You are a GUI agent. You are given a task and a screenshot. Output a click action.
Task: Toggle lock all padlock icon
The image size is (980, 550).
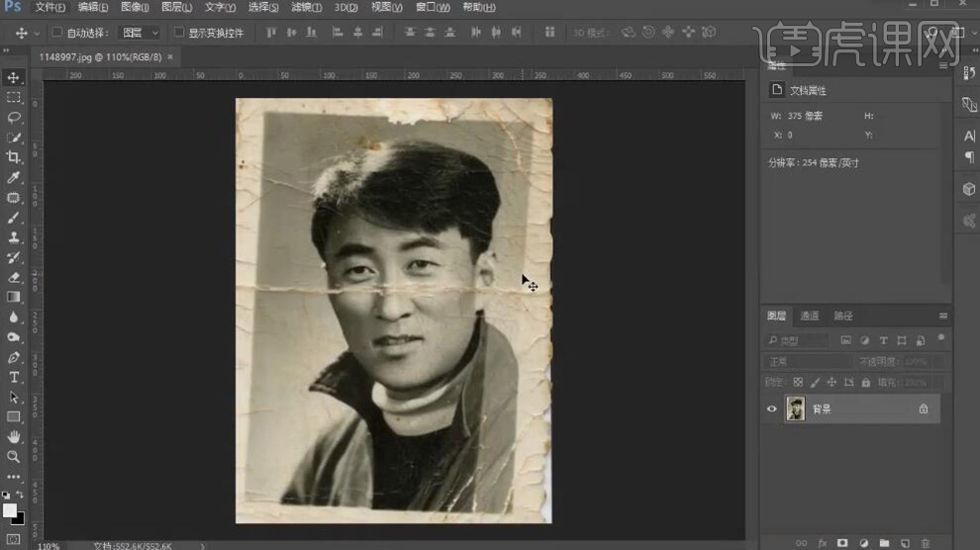[865, 382]
